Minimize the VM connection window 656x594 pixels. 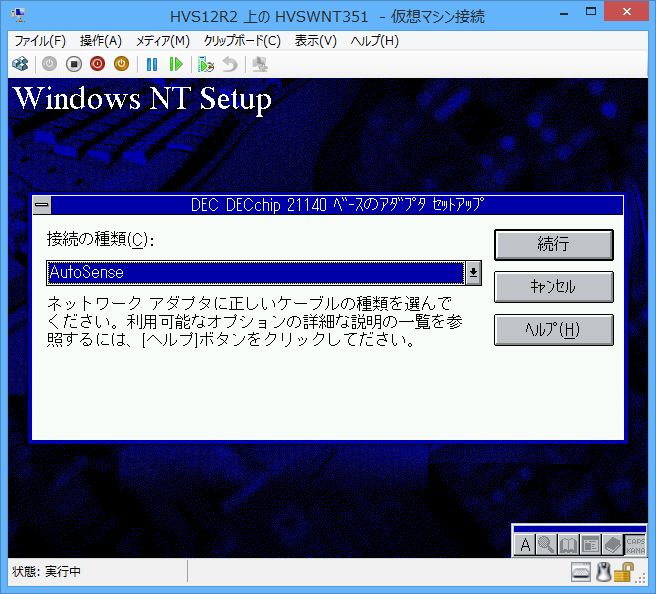pyautogui.click(x=564, y=13)
